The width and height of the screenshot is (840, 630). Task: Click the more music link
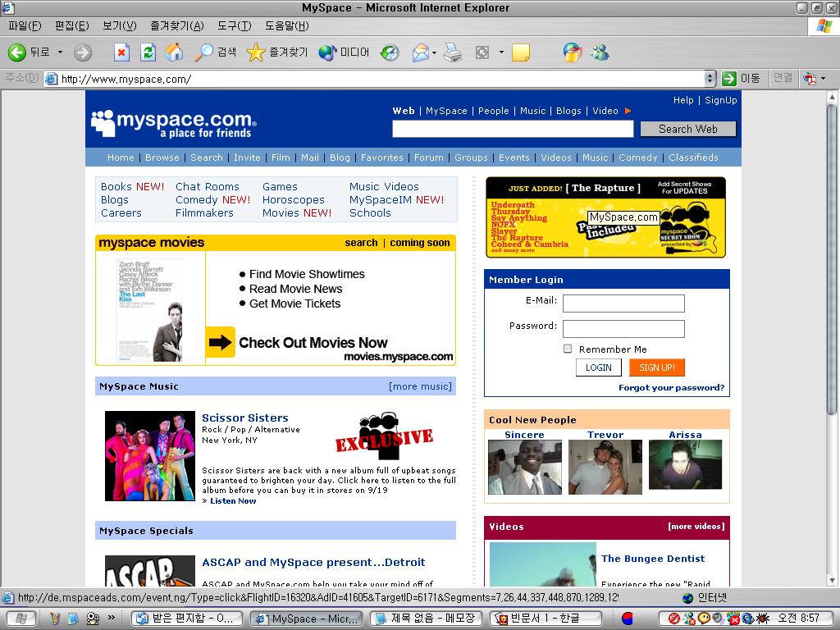[420, 386]
